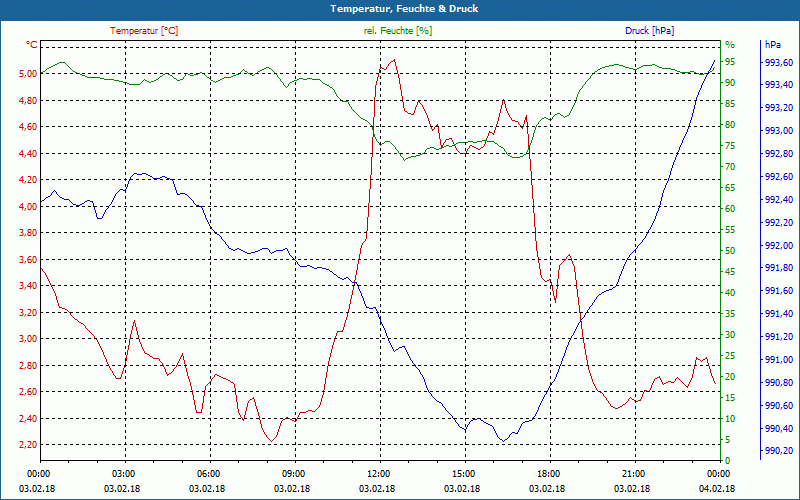Click the 990,80 pressure axis value
The width and height of the screenshot is (800, 500).
coord(779,382)
